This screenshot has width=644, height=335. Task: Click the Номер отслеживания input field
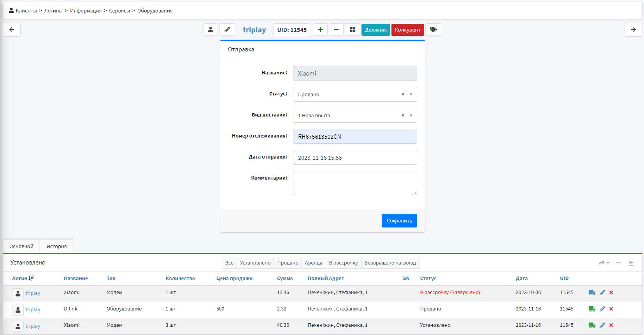click(x=354, y=136)
